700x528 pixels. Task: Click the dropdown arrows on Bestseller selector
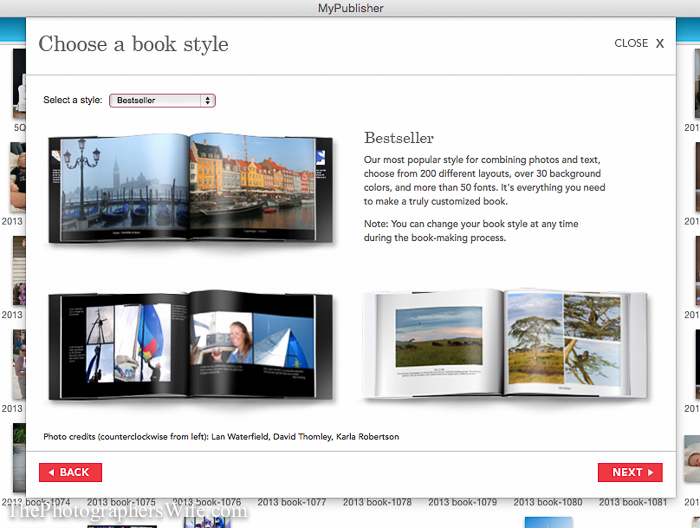(208, 100)
